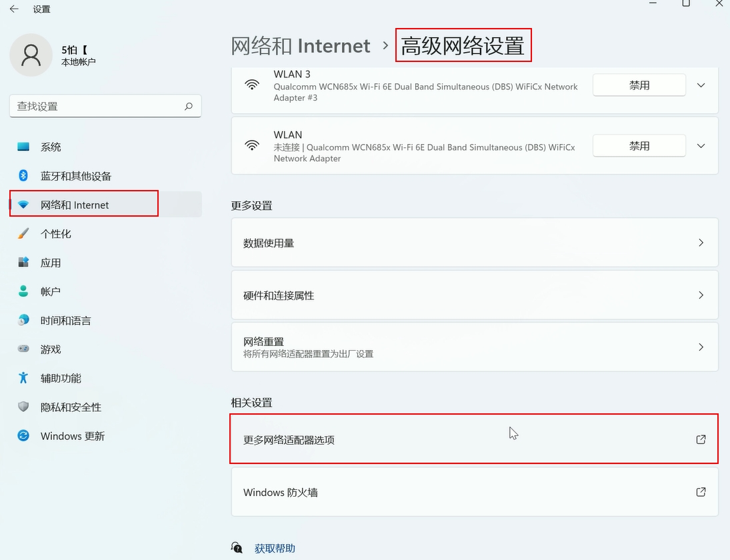This screenshot has width=730, height=560.
Task: Open 更多网络适配器选项
Action: click(x=474, y=440)
